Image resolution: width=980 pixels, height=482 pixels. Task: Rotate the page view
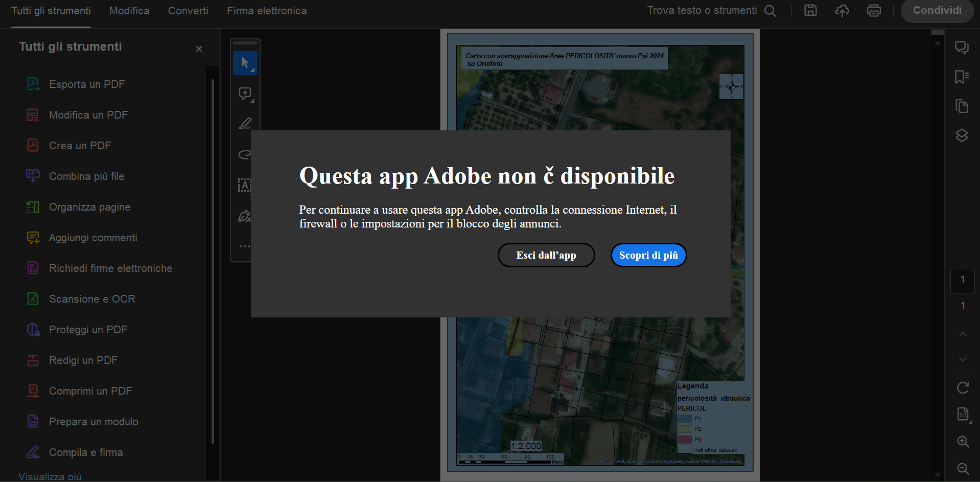(963, 388)
